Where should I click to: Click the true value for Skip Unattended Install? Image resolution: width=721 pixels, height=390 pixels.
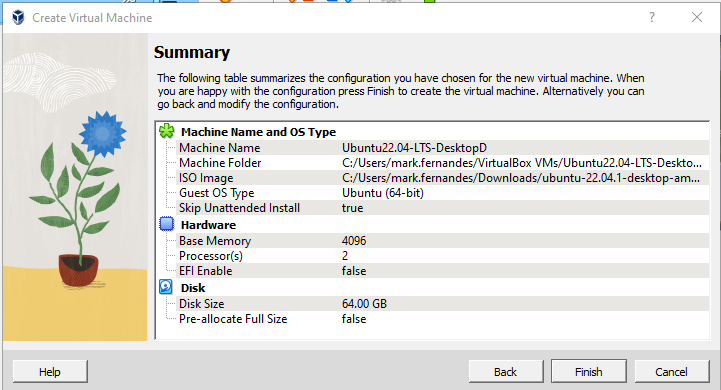point(353,208)
